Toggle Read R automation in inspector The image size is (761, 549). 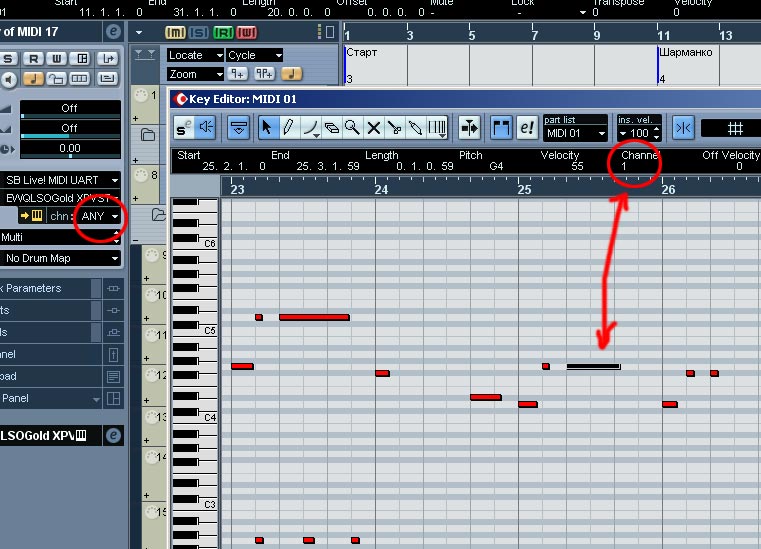pos(33,59)
